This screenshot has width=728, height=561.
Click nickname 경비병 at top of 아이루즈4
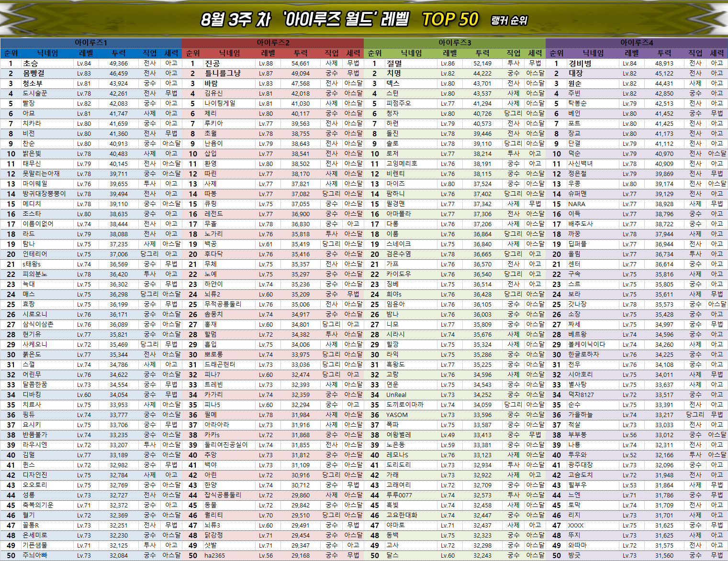coord(580,63)
